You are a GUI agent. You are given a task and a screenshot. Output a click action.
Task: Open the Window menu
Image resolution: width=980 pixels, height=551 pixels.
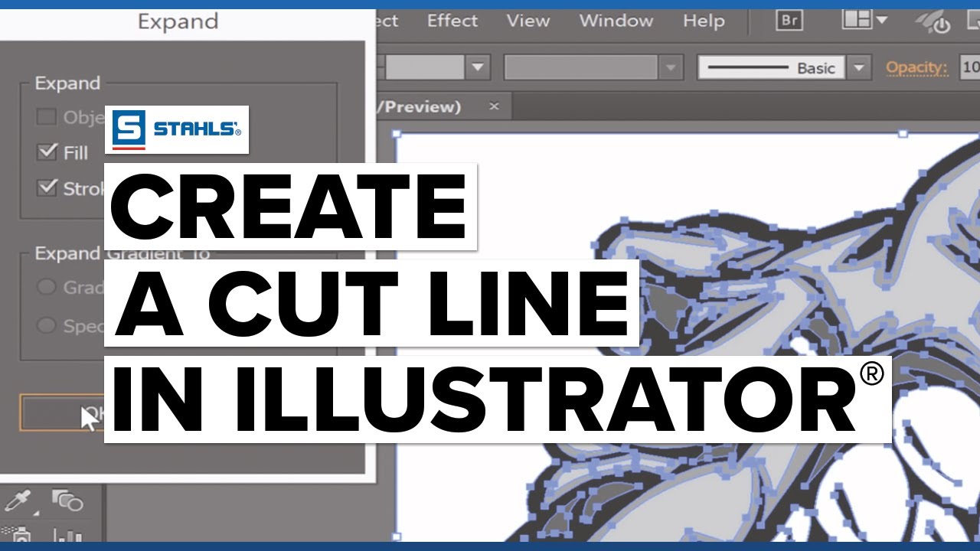tap(616, 21)
